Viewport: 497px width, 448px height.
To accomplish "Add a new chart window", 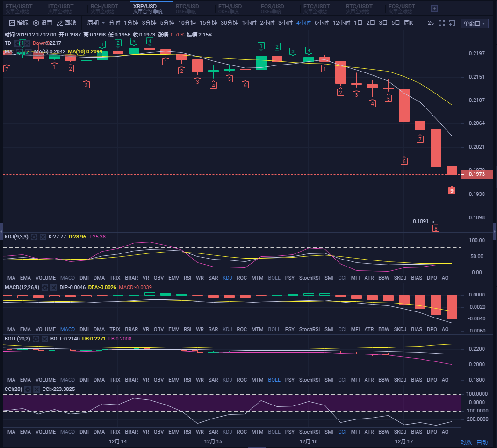I will [452, 22].
